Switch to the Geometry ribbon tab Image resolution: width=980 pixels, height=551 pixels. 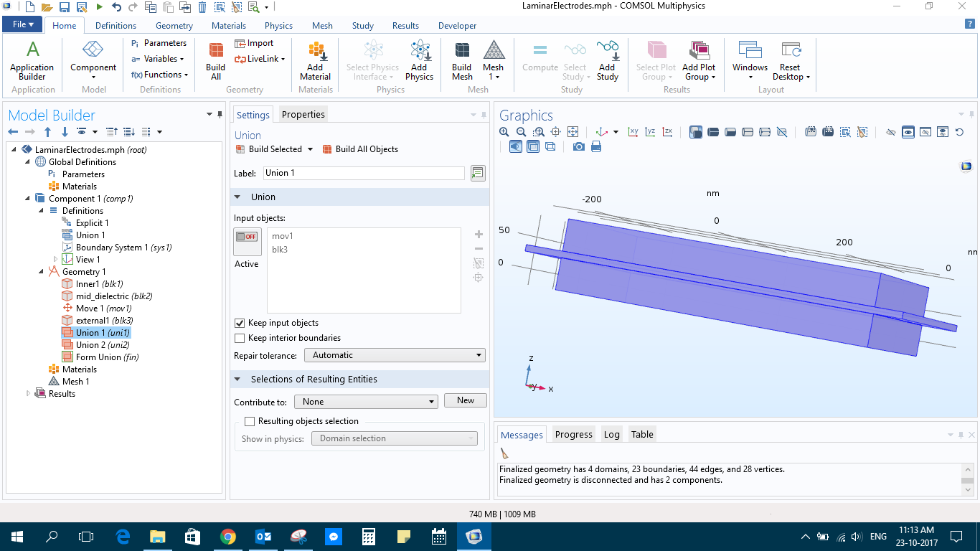click(x=174, y=26)
